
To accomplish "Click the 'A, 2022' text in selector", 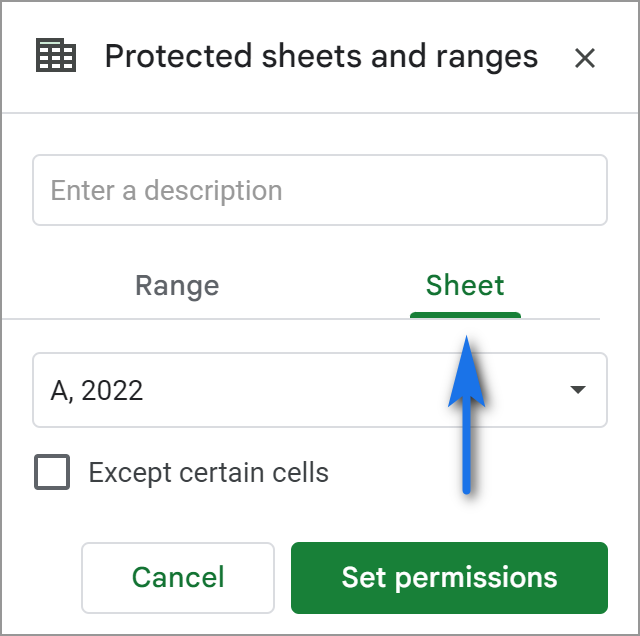I will (x=96, y=391).
